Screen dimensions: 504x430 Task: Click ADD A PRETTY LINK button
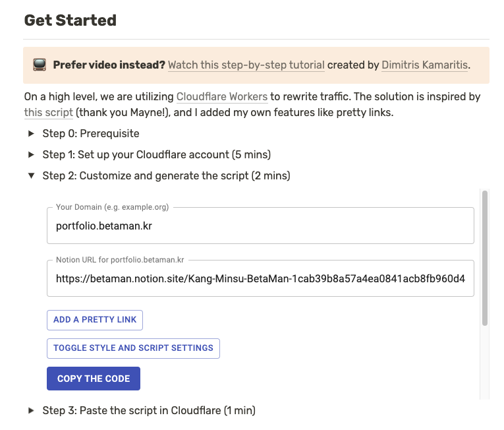[95, 320]
